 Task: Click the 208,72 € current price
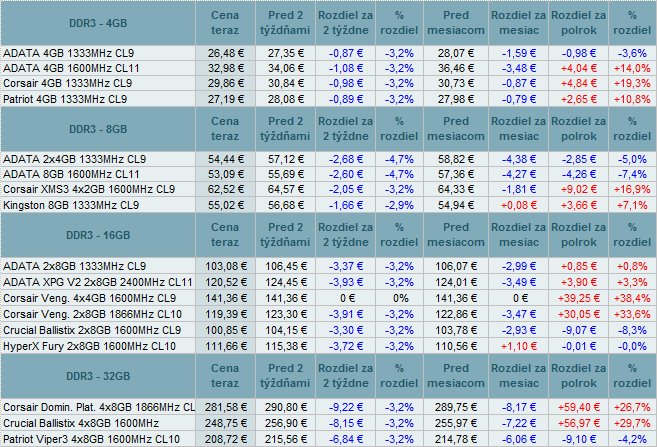click(225, 439)
